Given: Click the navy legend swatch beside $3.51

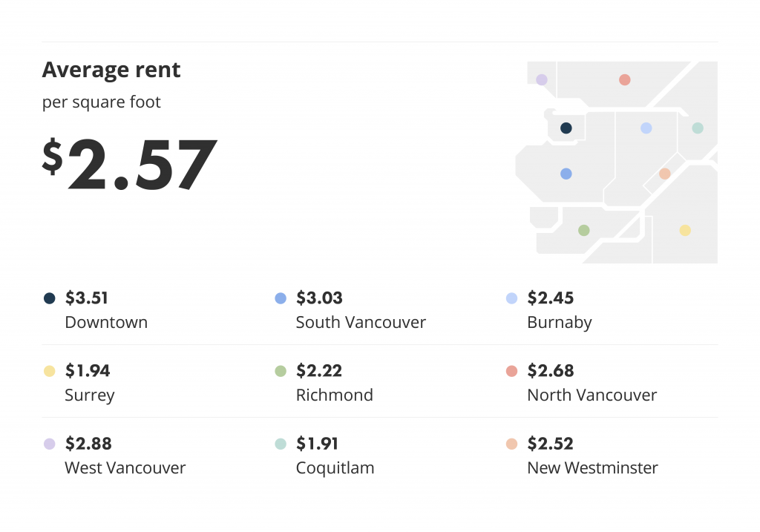Looking at the screenshot, I should click(50, 298).
